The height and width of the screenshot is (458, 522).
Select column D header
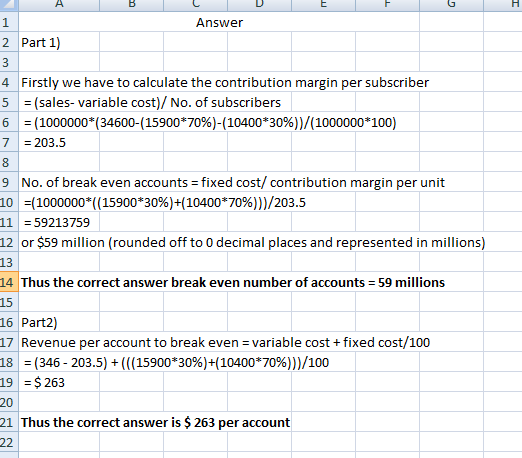tap(259, 5)
